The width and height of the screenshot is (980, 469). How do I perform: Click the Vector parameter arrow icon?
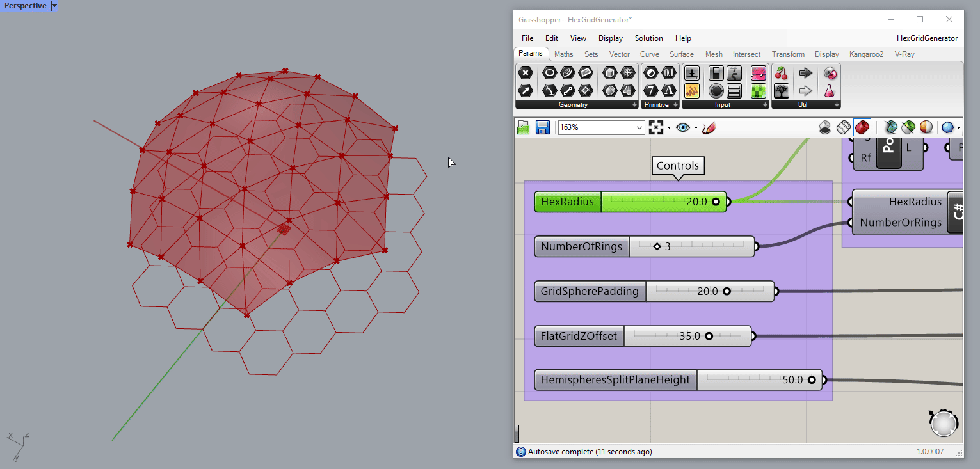point(526,90)
